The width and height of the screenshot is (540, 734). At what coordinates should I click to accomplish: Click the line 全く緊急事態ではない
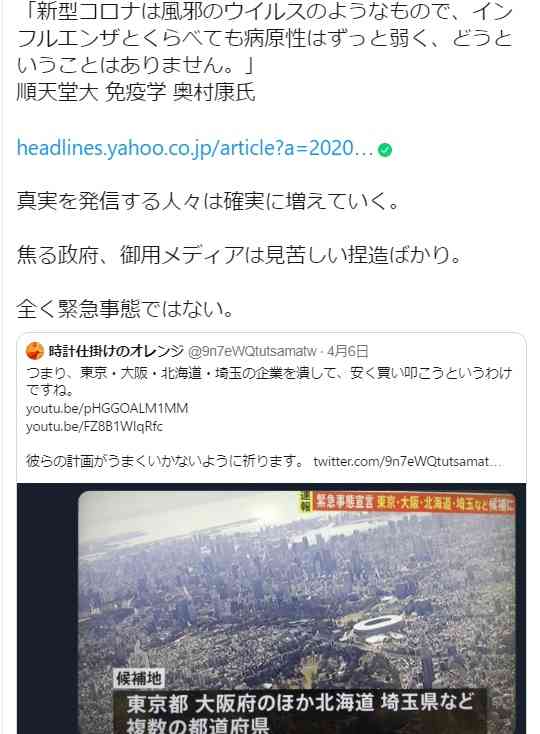click(125, 309)
